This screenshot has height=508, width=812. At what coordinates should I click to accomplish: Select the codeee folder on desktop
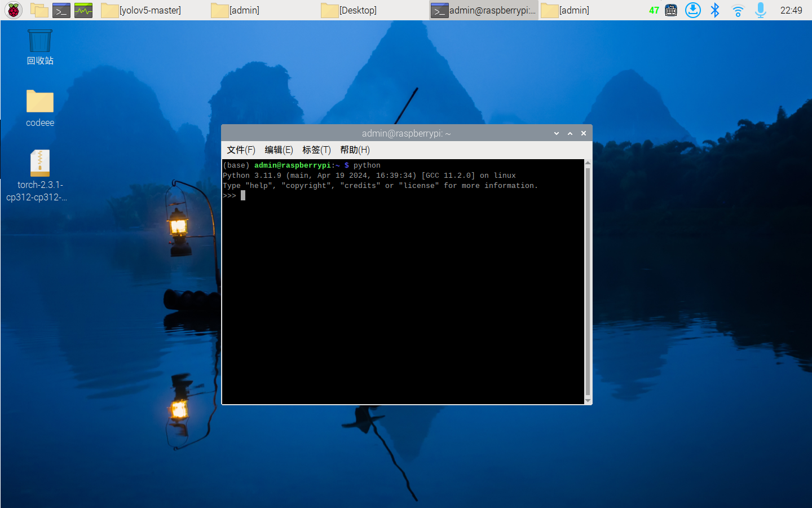[40, 109]
